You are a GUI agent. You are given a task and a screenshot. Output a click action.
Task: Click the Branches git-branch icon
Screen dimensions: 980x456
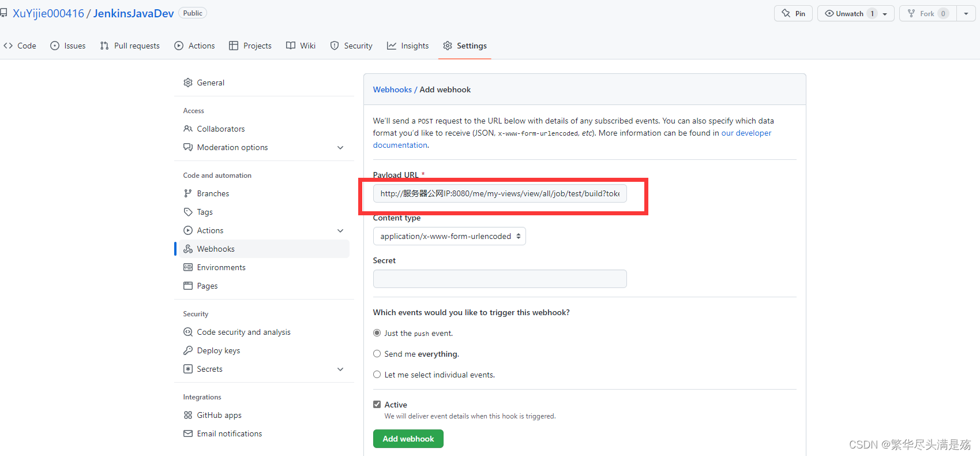(x=188, y=193)
